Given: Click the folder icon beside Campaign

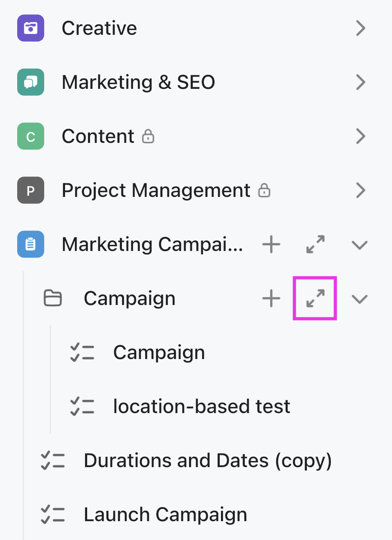Looking at the screenshot, I should click(x=52, y=298).
